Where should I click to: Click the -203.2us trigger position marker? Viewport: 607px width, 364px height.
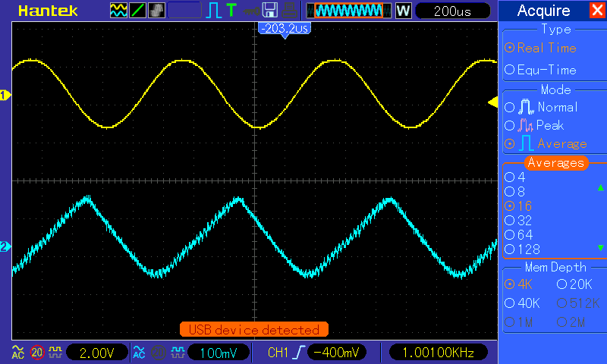tap(285, 29)
